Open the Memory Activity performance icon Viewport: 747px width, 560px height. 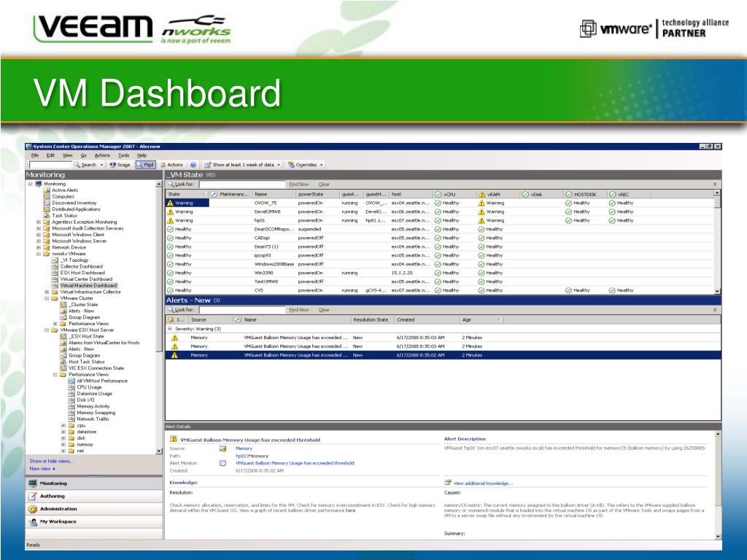pyautogui.click(x=71, y=406)
